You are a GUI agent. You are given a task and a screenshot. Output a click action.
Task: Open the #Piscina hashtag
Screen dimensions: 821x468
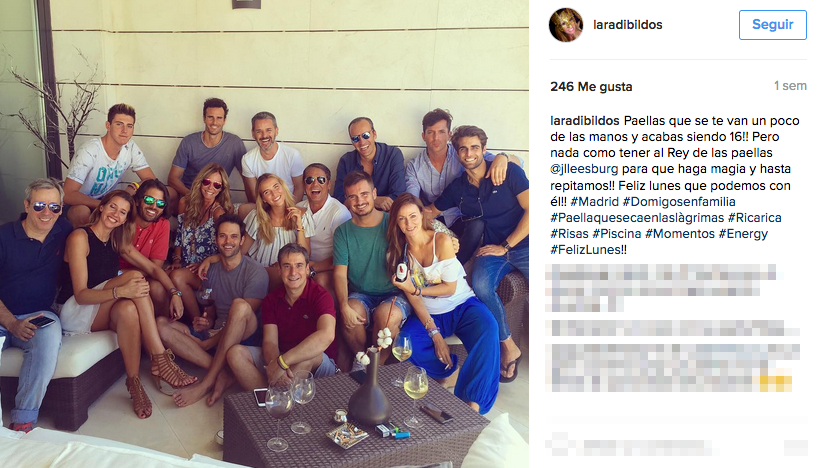617,234
